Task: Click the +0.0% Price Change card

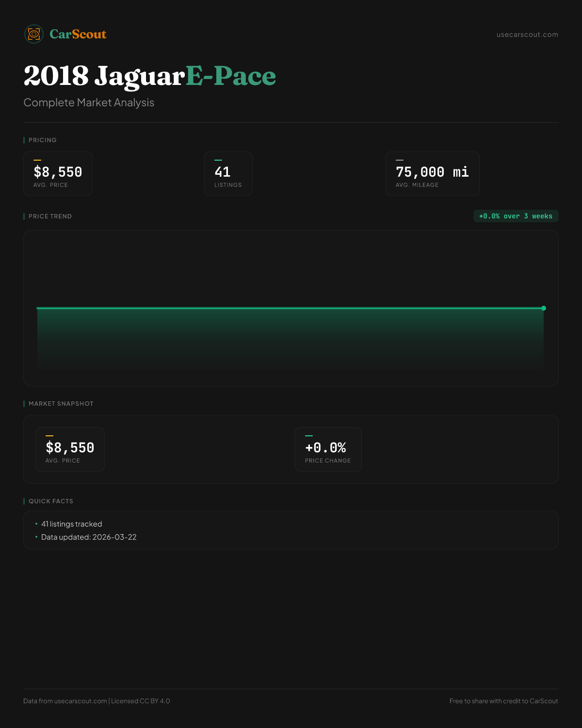Action: pos(328,449)
